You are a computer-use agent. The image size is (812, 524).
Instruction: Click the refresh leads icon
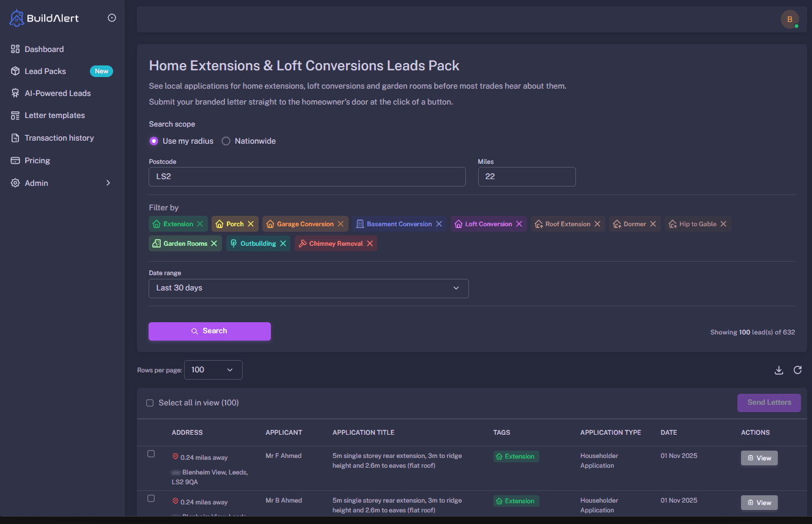(797, 370)
